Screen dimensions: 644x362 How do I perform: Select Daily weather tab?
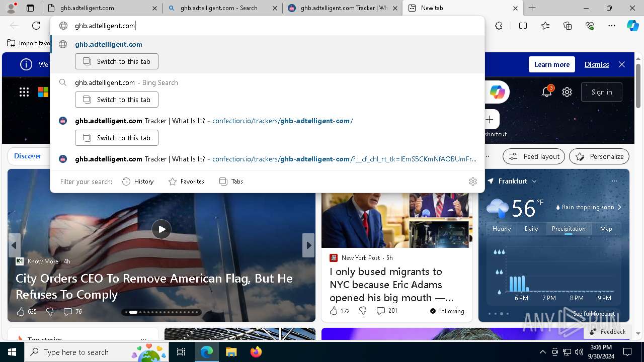click(531, 229)
